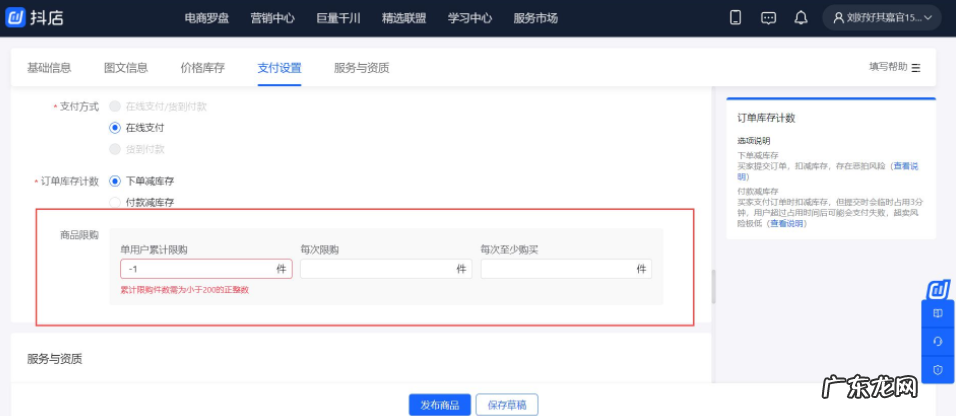This screenshot has height=416, width=956.
Task: Select the 下单减库存 radio button
Action: [114, 181]
